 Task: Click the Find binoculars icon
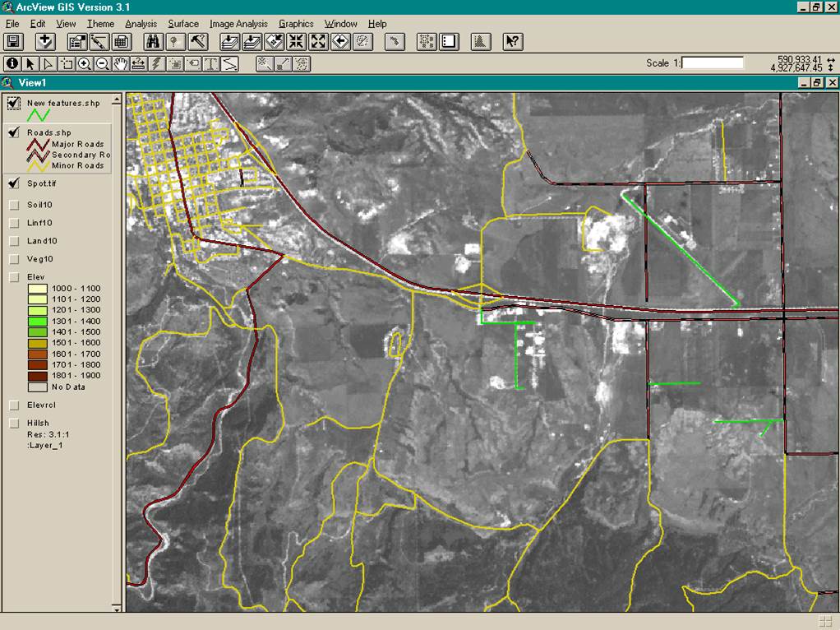pyautogui.click(x=154, y=41)
